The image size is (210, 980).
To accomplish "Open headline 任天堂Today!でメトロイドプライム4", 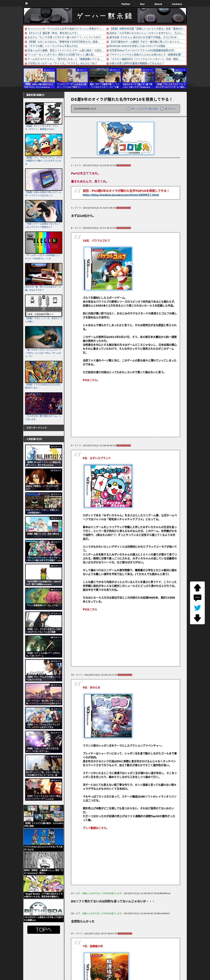I will [x=143, y=50].
